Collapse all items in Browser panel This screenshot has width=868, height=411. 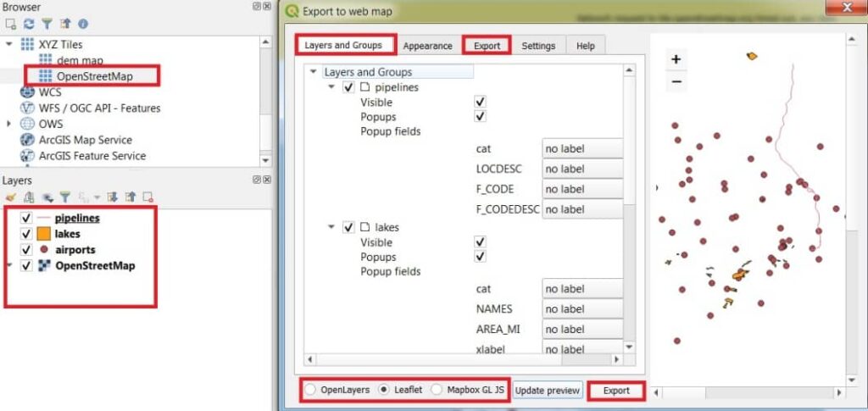tap(65, 24)
